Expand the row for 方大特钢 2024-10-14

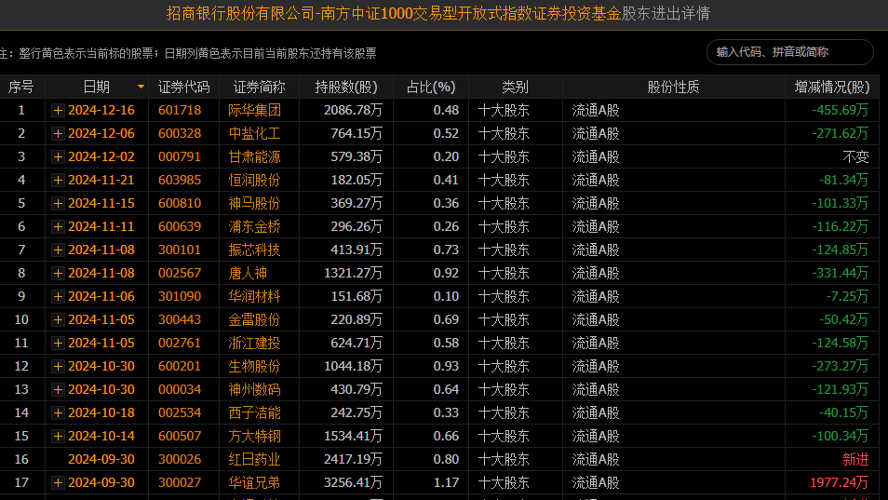pos(58,436)
